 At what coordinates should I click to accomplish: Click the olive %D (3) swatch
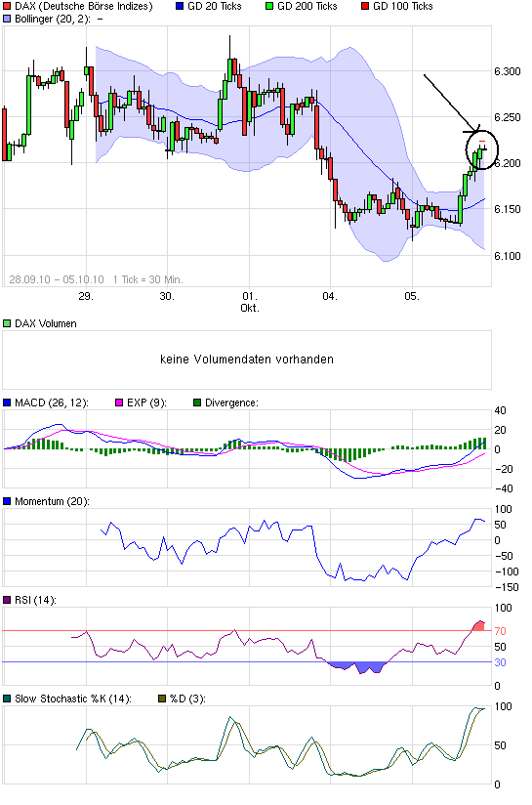(162, 699)
